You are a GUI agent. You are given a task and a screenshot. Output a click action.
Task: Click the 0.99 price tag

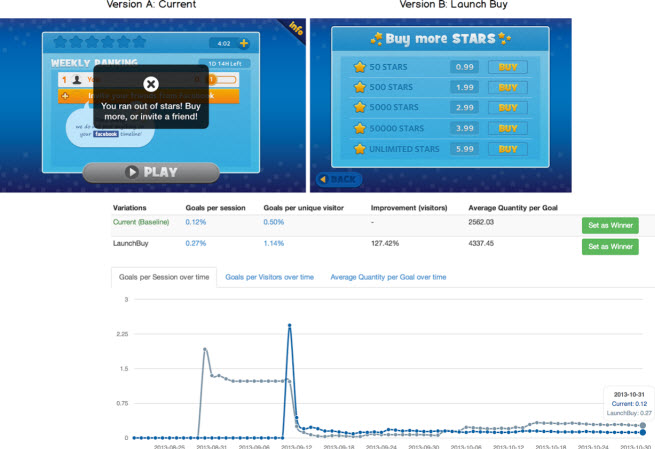click(465, 67)
